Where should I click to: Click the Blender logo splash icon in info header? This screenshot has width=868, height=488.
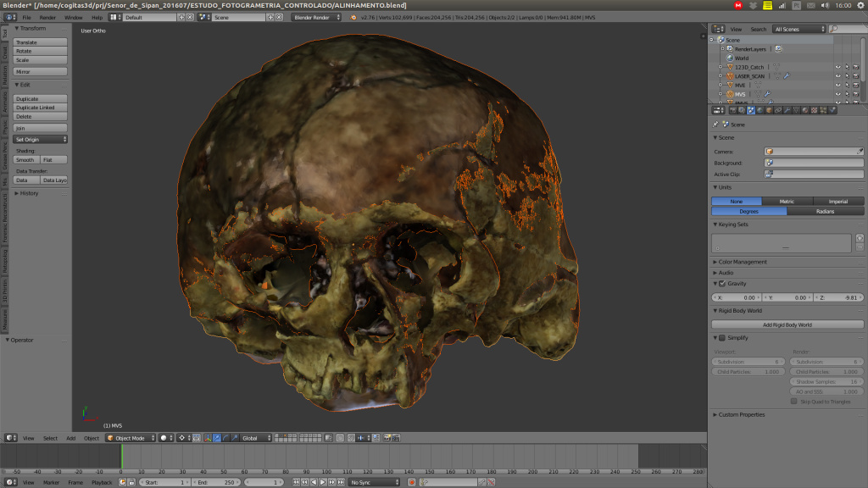[353, 17]
